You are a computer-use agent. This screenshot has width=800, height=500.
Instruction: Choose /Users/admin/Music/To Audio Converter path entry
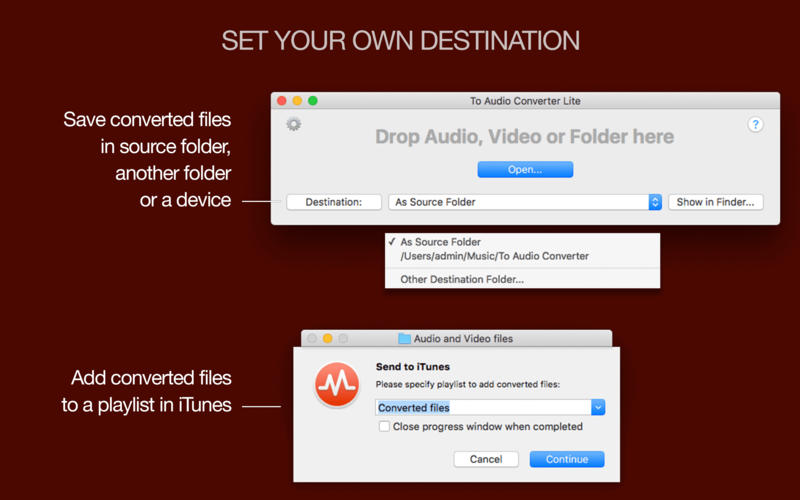pos(522,256)
